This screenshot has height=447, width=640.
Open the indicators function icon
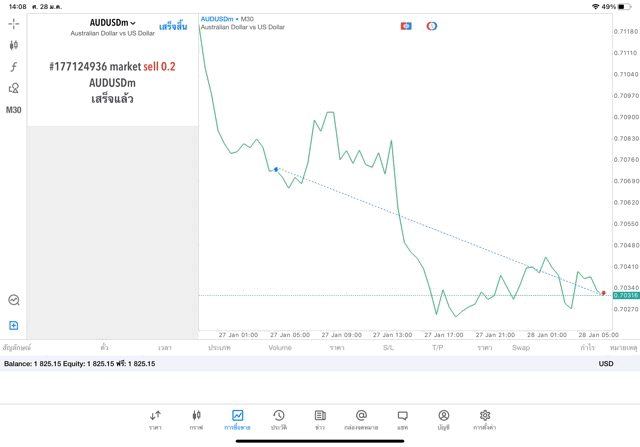14,67
